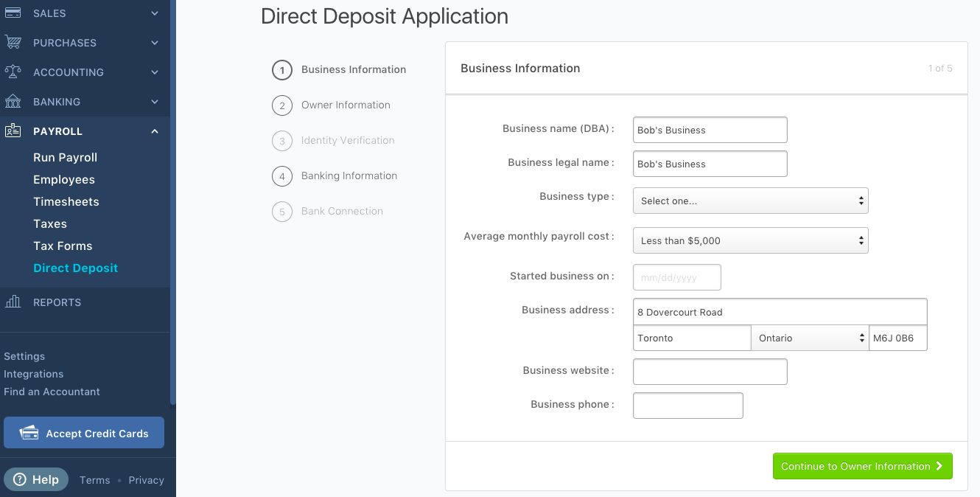Viewport: 980px width, 497px height.
Task: Go to Banking Information step
Action: (349, 175)
